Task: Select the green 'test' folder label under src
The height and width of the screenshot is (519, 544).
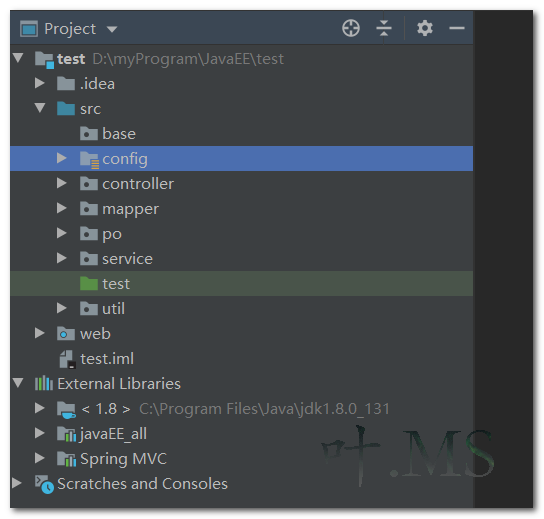Action: pyautogui.click(x=116, y=284)
